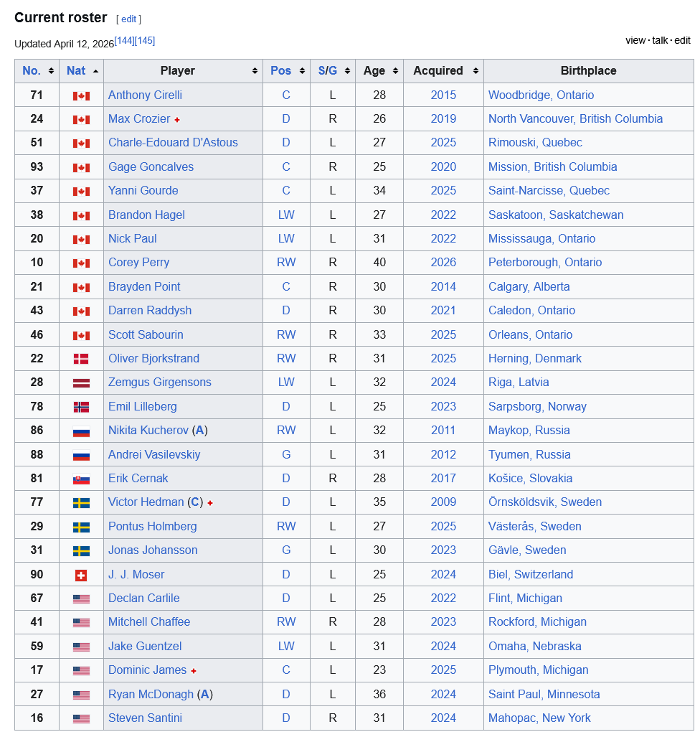The image size is (700, 737).
Task: Click US flag beside Steven Santini
Action: (x=81, y=718)
